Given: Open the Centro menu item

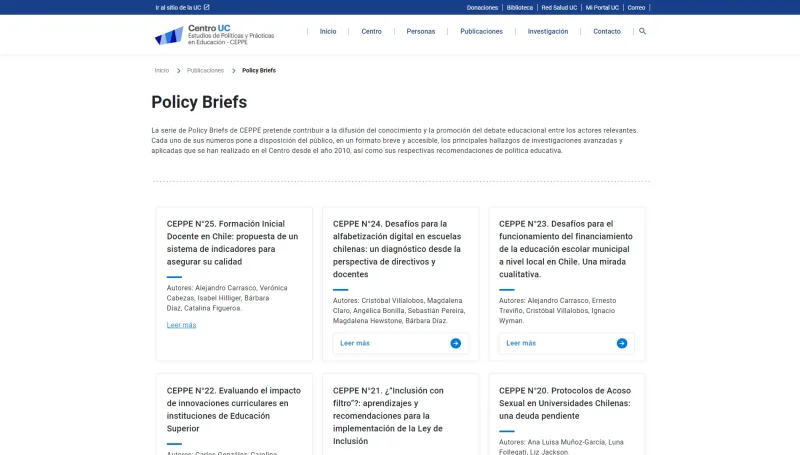Looking at the screenshot, I should [x=371, y=31].
